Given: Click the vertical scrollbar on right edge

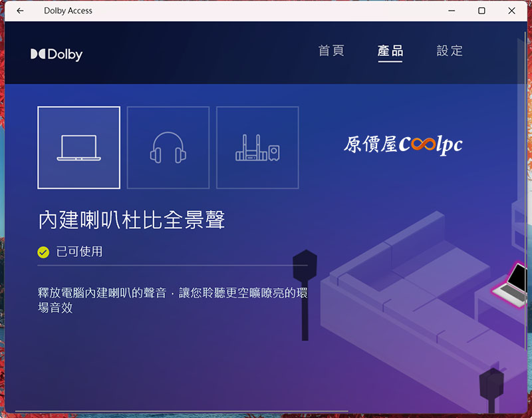Looking at the screenshot, I should [525, 190].
